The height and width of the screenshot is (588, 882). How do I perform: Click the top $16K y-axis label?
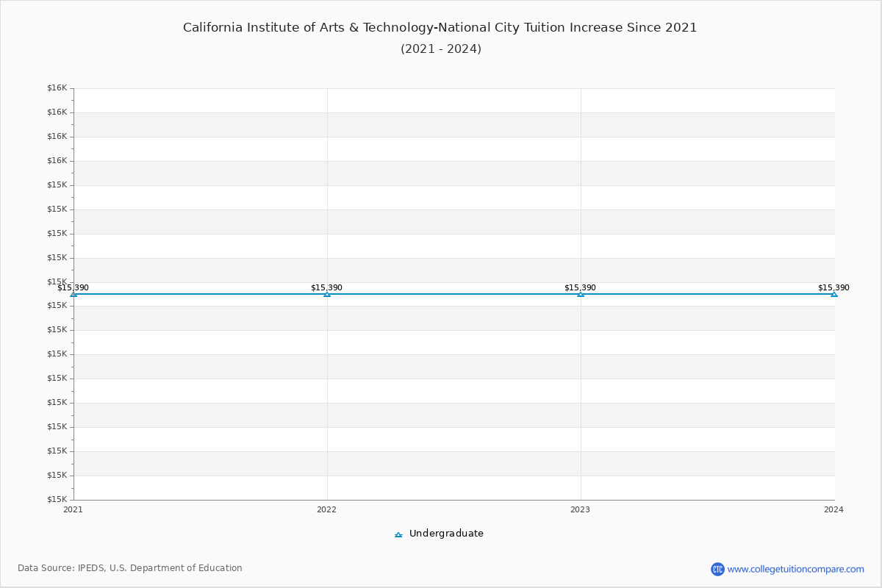coord(57,88)
